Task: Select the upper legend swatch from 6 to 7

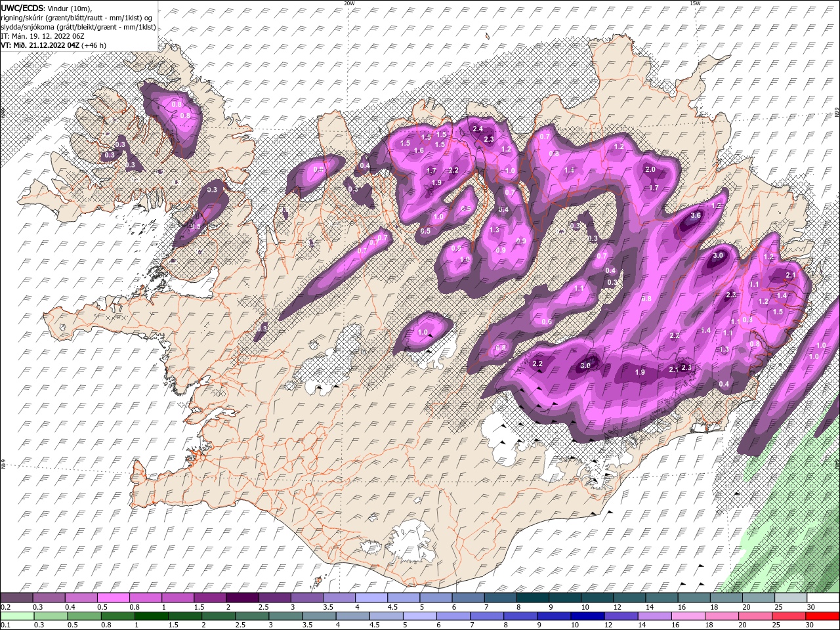Action: coord(468,598)
